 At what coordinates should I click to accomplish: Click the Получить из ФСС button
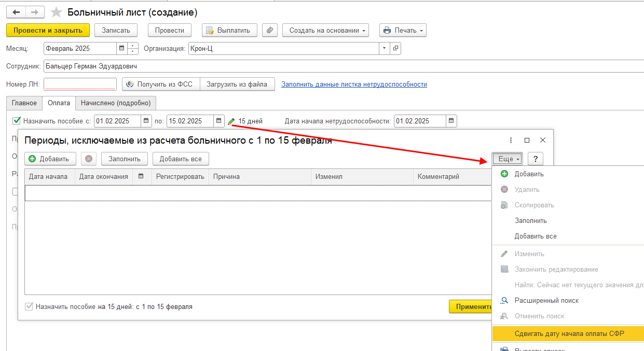pos(161,84)
